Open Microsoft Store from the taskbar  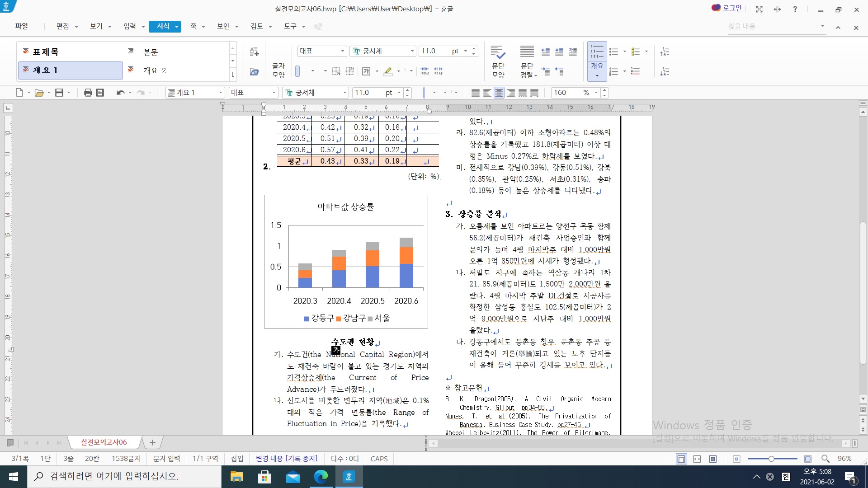coord(265,477)
